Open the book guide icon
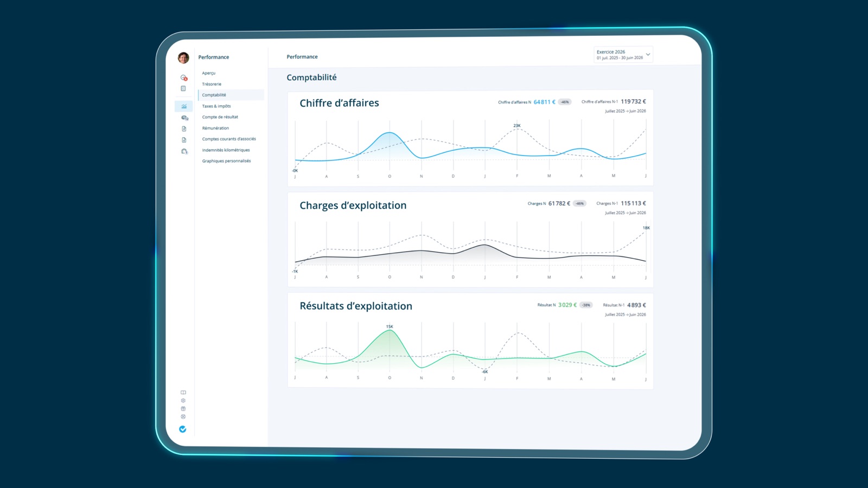 183,393
